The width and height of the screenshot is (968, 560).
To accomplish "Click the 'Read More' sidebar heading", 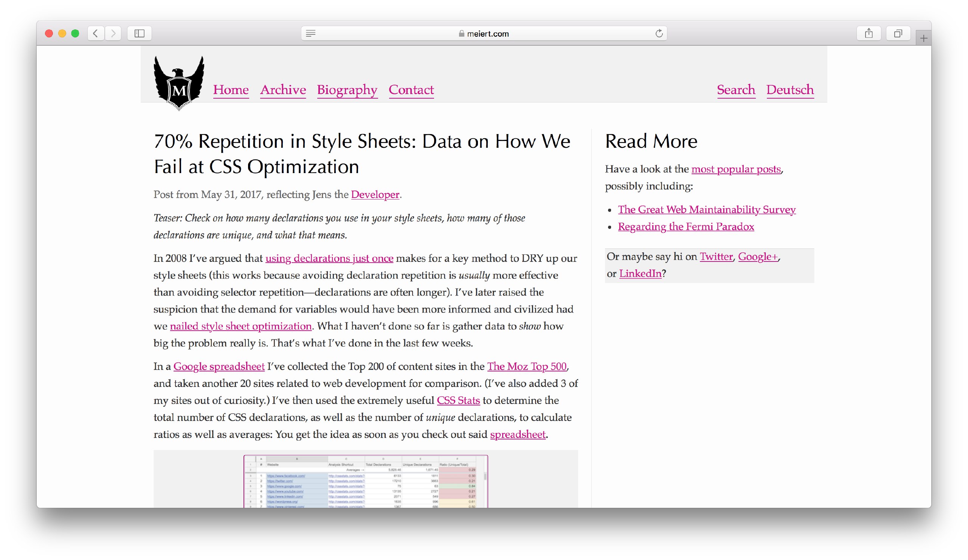I will (x=651, y=141).
